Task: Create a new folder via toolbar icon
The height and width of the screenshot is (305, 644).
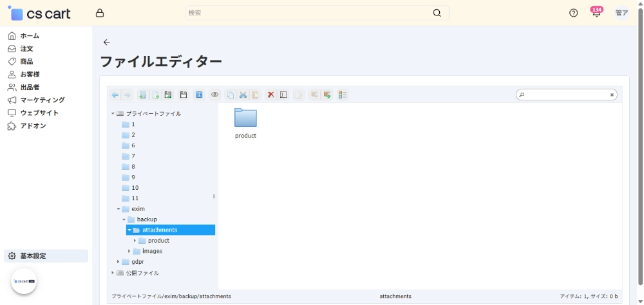Action: 143,95
